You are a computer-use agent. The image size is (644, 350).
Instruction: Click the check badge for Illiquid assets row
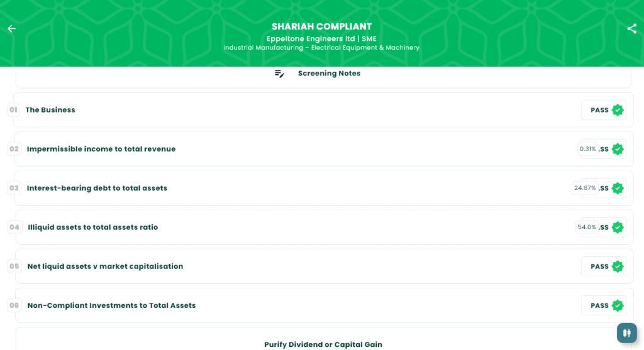(618, 227)
